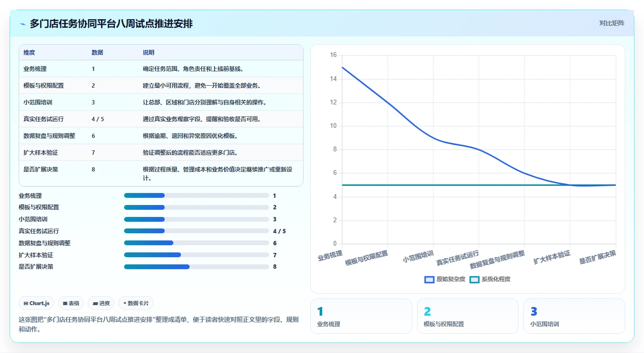Image resolution: width=644 pixels, height=353 pixels.
Task: Select the Chart.js tag chip
Action: click(36, 303)
